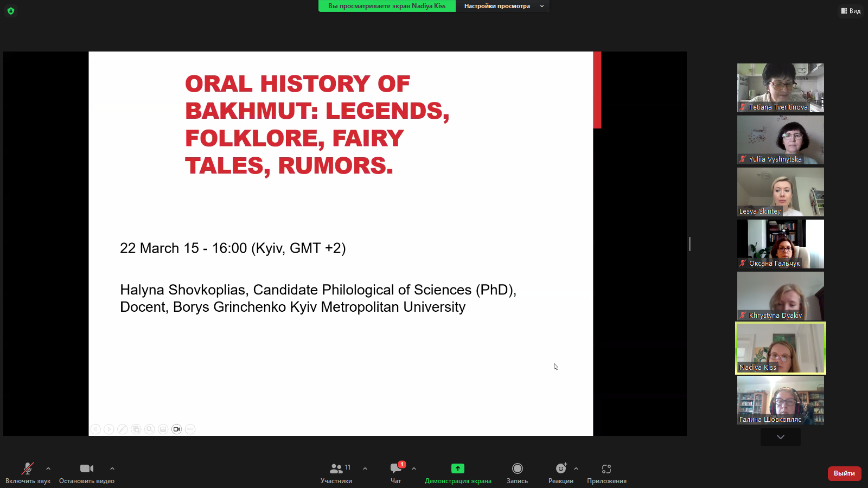The height and width of the screenshot is (488, 868).
Task: Select Nadiya Kiss video thumbnail
Action: 780,348
